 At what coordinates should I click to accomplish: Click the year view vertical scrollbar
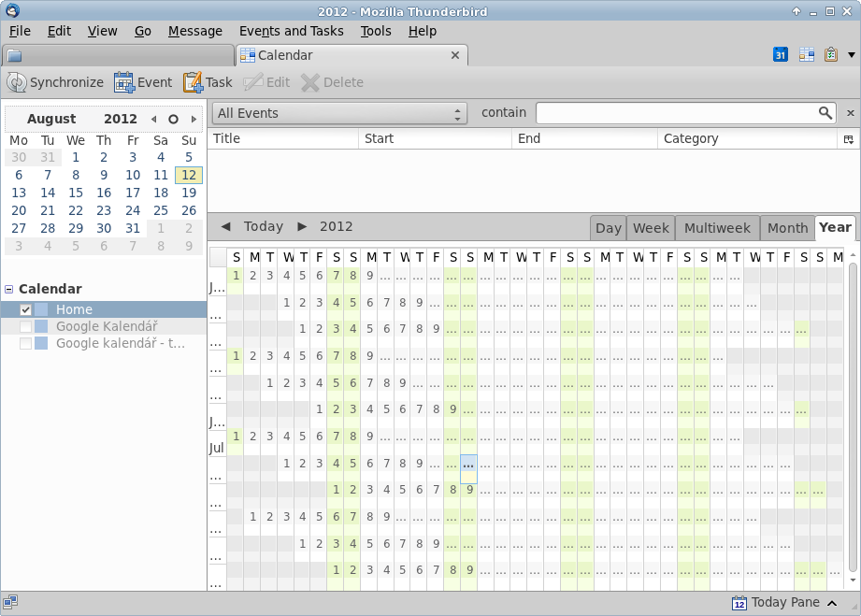[x=853, y=417]
